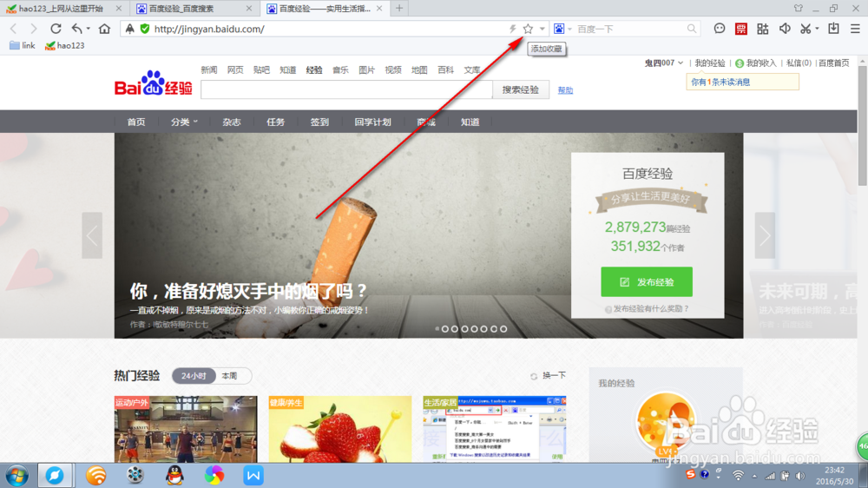The image size is (868, 488).
Task: Open Windows Start button
Action: (x=17, y=475)
